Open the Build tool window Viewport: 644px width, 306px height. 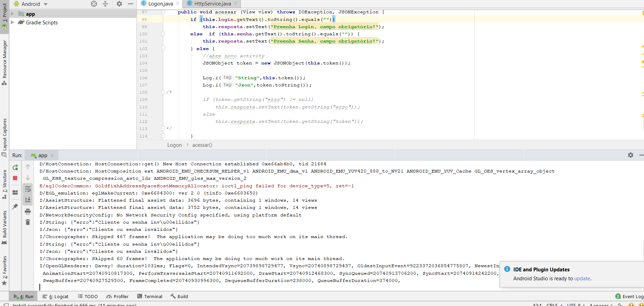[x=179, y=296]
